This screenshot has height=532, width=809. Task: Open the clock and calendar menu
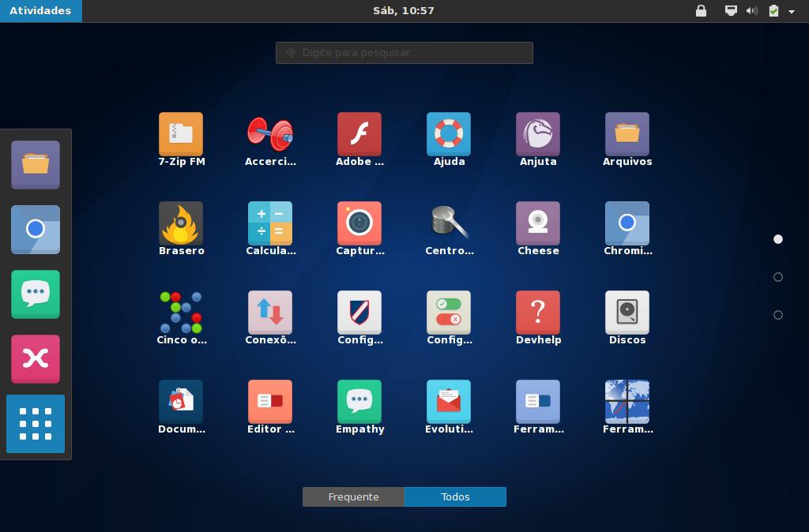coord(404,11)
